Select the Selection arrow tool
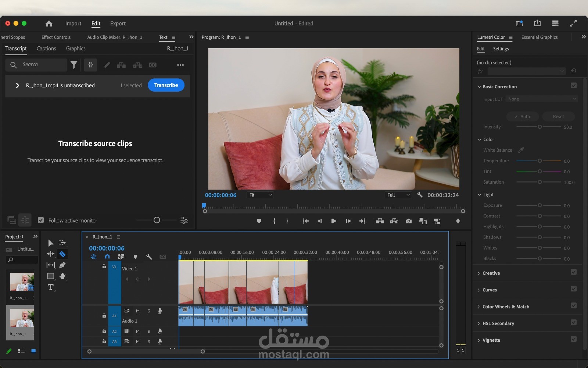The image size is (588, 368). [x=51, y=243]
